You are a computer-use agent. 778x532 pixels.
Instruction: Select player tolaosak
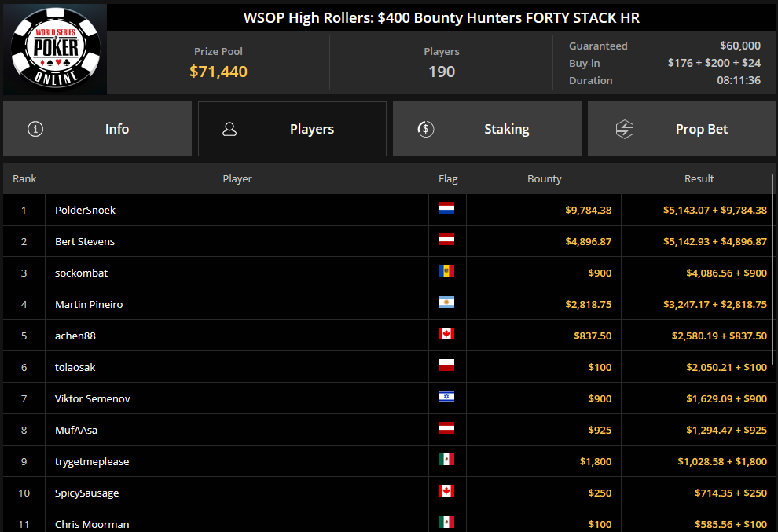pos(75,367)
